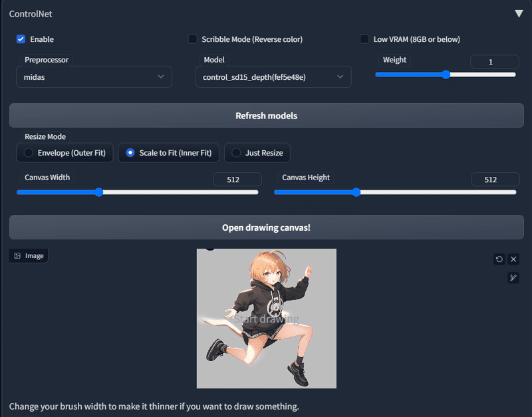Viewport: 532px width, 417px height.
Task: Click Open drawing canvas!
Action: (266, 227)
